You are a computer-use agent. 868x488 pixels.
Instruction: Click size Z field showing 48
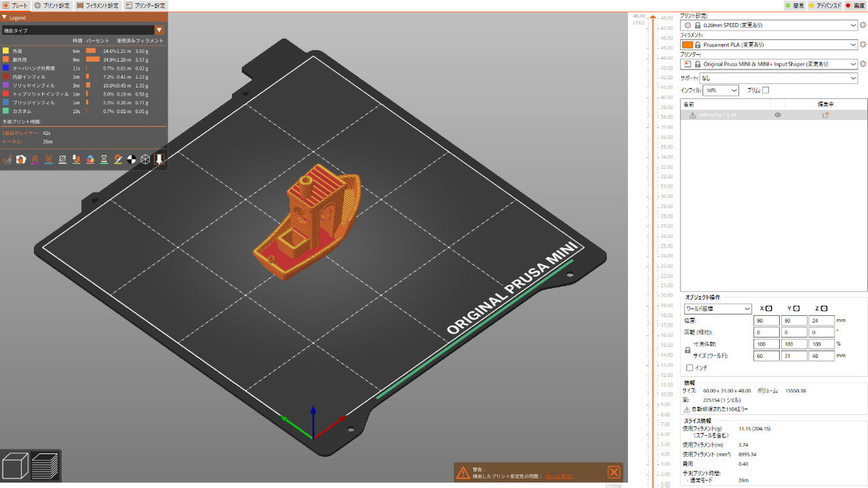pyautogui.click(x=820, y=356)
